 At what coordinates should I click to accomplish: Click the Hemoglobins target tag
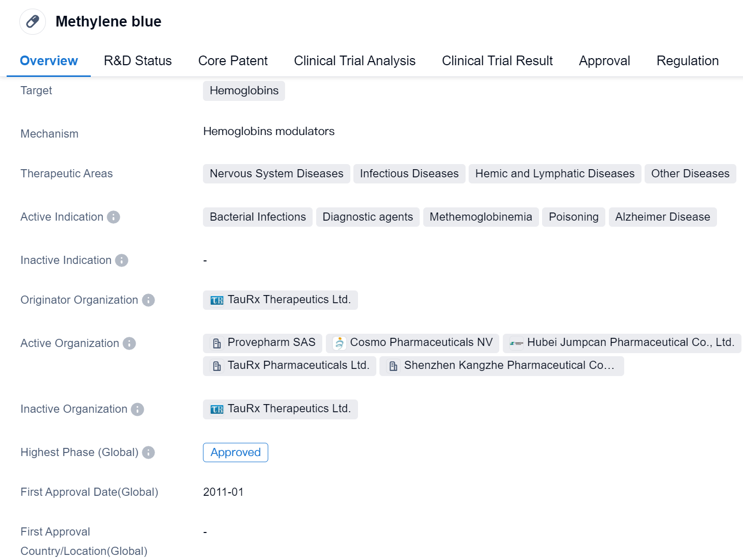point(244,91)
